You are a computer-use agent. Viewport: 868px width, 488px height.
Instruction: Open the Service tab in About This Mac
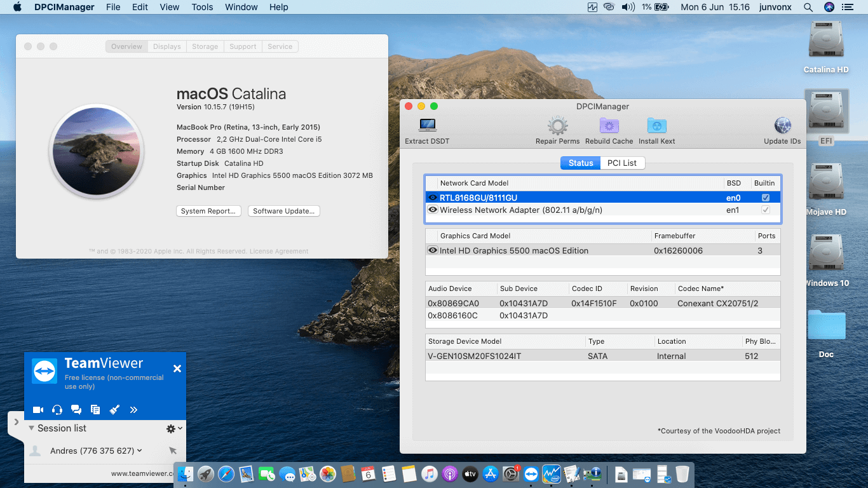(280, 46)
